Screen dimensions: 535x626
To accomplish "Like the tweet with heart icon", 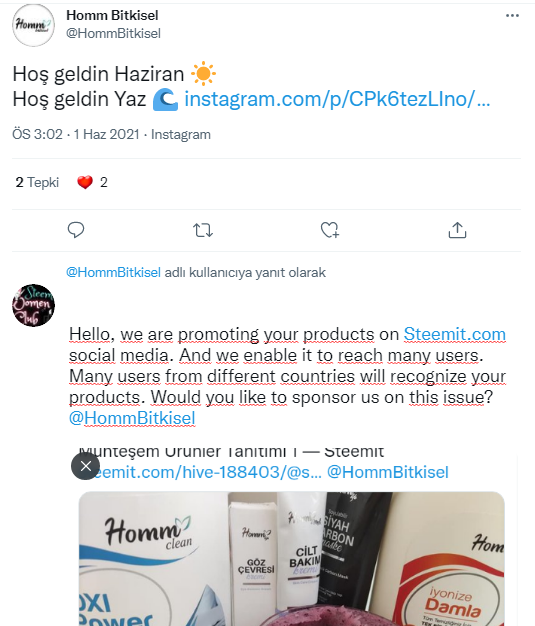I will [330, 230].
